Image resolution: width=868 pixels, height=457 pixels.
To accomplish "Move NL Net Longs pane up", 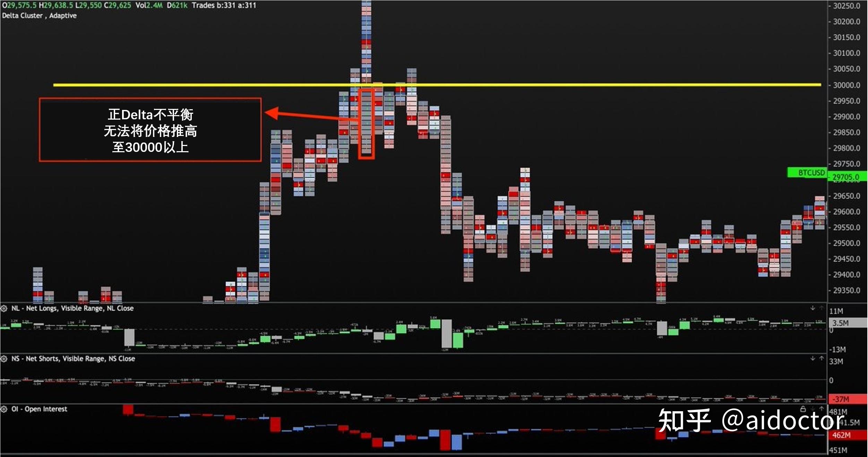I will (822, 308).
